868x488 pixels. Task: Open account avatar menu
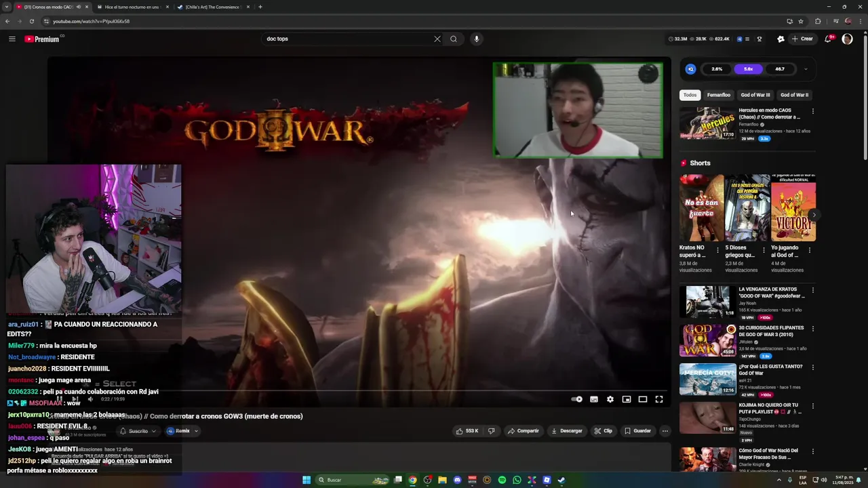tap(847, 39)
